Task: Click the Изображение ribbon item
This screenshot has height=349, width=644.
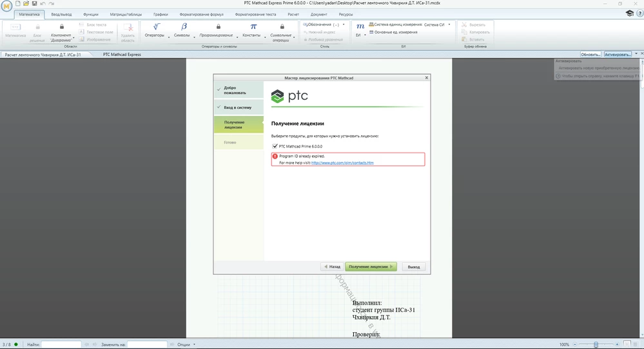Action: pyautogui.click(x=95, y=39)
